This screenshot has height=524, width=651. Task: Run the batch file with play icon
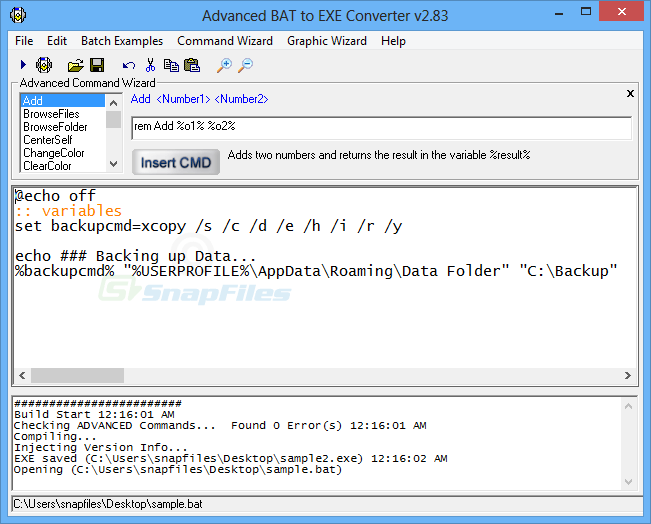click(x=23, y=65)
